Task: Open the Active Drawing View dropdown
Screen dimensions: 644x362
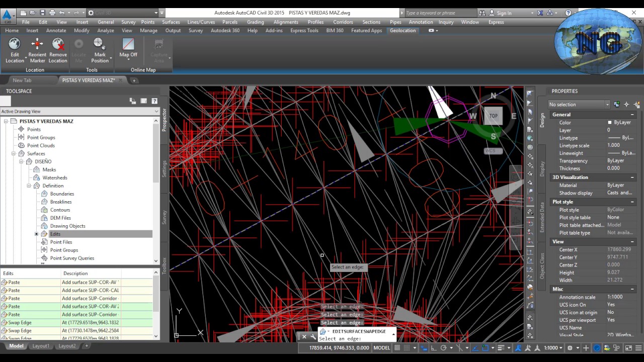Action: click(x=80, y=112)
